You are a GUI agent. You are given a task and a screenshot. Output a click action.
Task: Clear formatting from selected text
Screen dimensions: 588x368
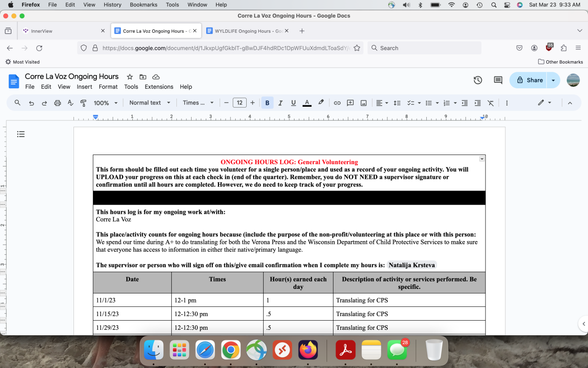coord(491,103)
